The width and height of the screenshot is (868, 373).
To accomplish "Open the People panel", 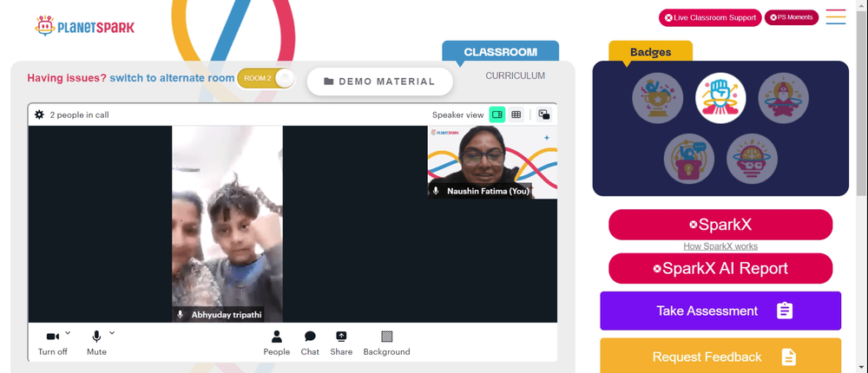I will tap(276, 344).
